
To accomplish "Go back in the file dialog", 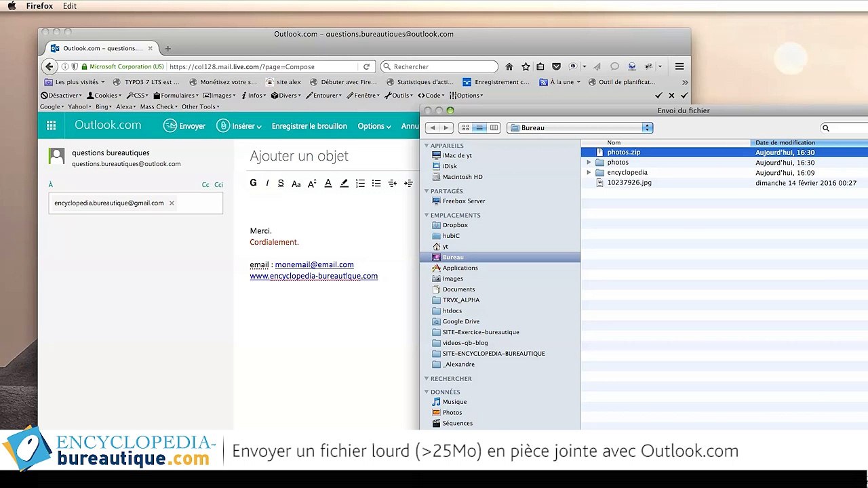I will point(432,127).
